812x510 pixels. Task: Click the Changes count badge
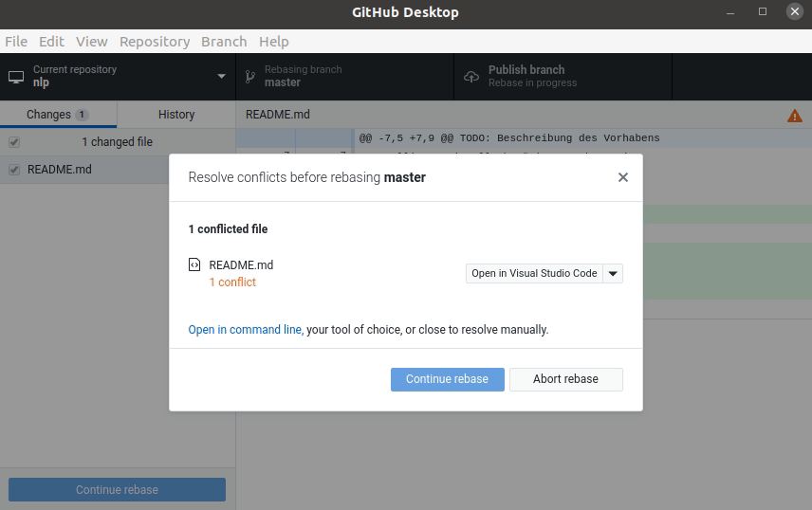(82, 115)
